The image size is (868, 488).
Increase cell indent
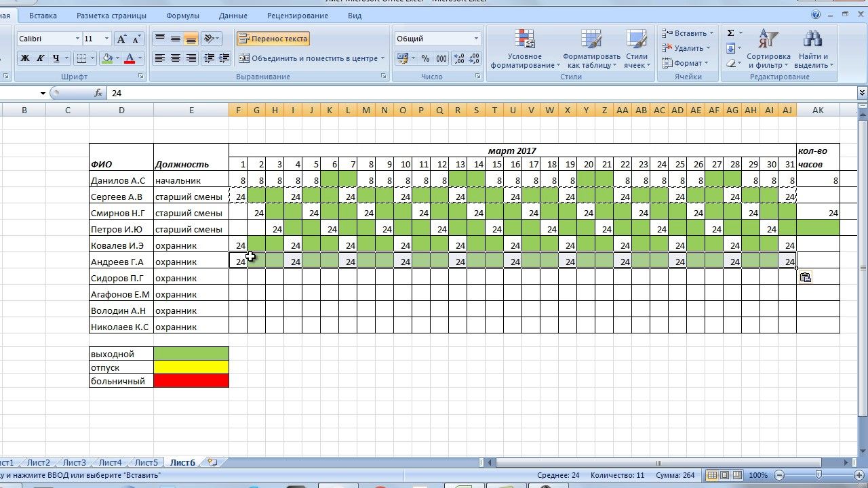224,58
